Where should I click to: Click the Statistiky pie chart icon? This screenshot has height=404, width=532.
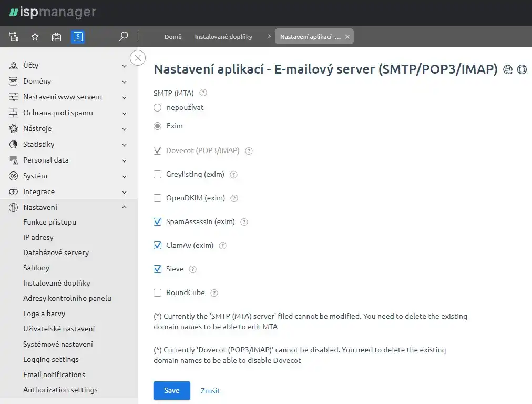(13, 145)
